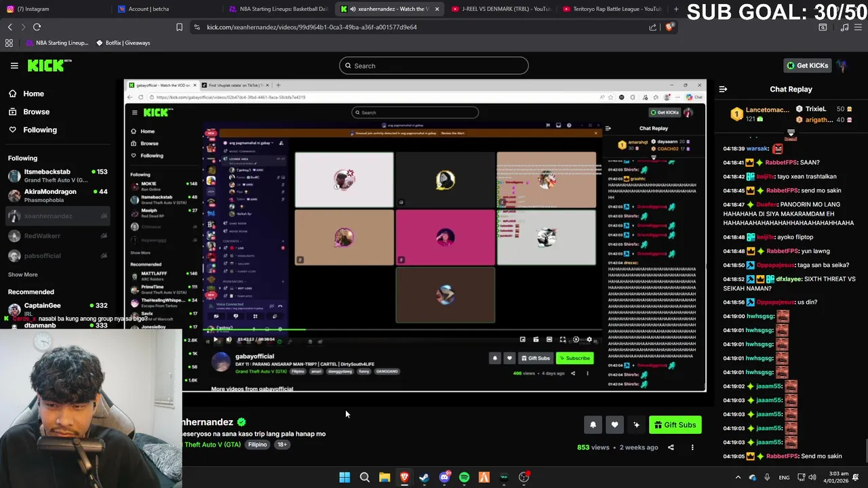Screen dimensions: 868x488
Task: Open AkiraMondragon channel in Following
Action: pyautogui.click(x=58, y=196)
